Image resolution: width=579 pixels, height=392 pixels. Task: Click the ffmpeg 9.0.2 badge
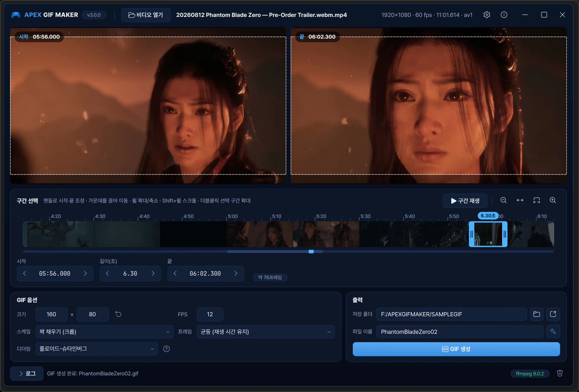530,374
